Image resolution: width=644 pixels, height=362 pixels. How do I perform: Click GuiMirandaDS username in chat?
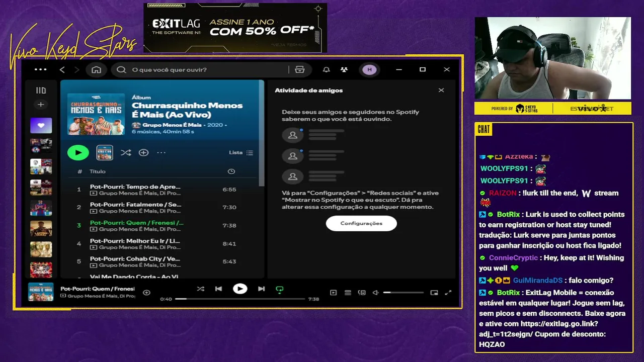[538, 280]
